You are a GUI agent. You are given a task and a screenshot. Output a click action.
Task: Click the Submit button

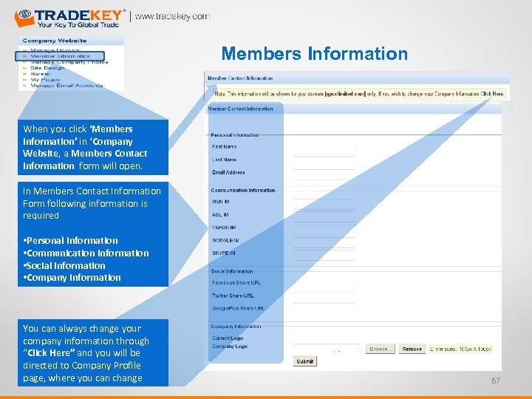pos(304,361)
